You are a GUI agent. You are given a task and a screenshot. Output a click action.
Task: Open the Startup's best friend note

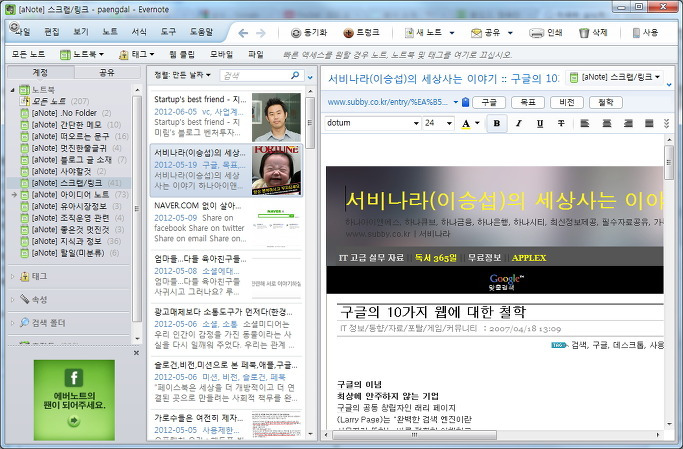[x=227, y=116]
